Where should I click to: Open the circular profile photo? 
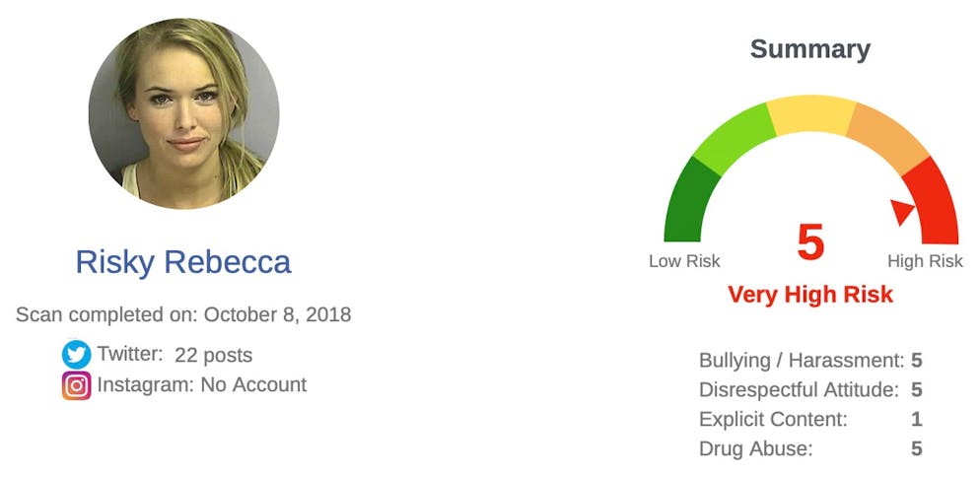183,113
